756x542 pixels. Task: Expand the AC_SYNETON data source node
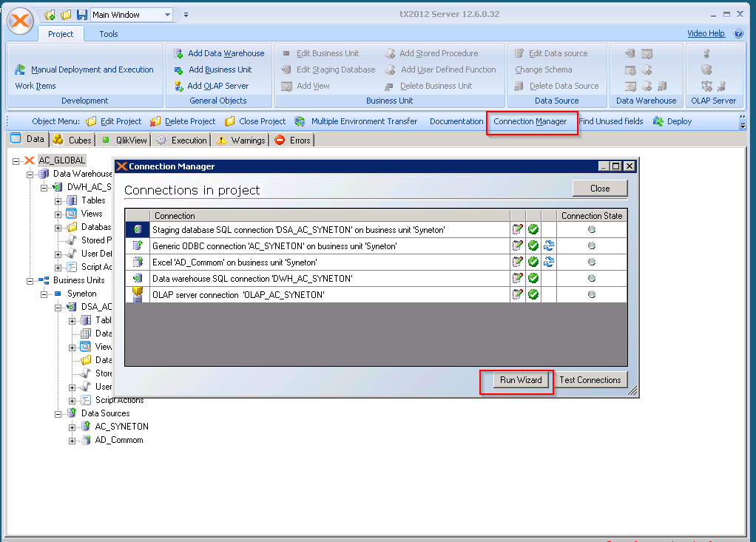[x=72, y=427]
